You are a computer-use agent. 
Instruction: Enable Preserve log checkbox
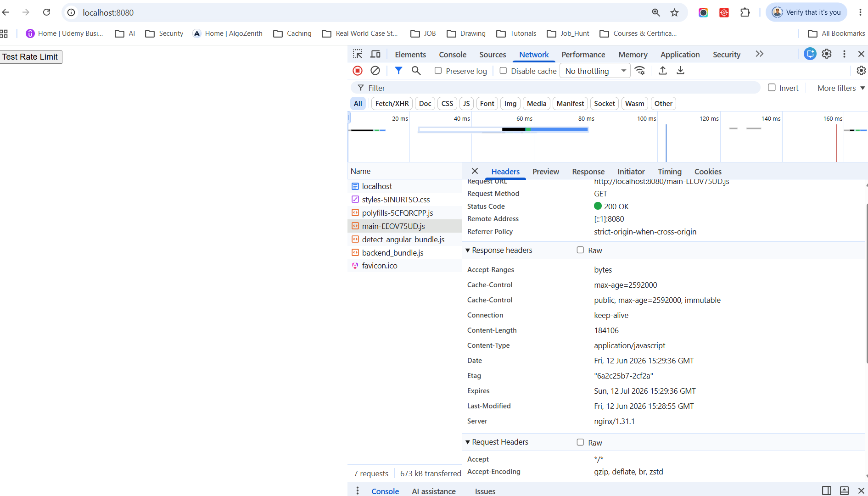[x=438, y=71]
